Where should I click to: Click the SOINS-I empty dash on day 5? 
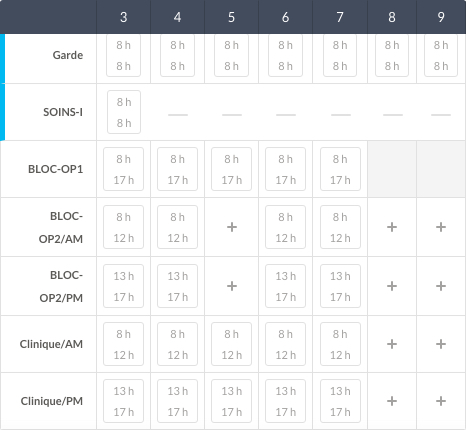pos(232,115)
